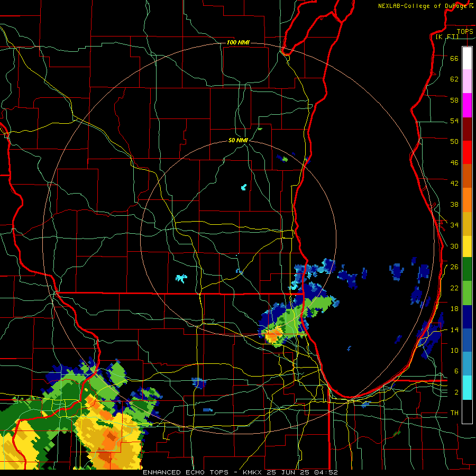
Task: Click the cyan band near legend bottom
Action: (467, 388)
